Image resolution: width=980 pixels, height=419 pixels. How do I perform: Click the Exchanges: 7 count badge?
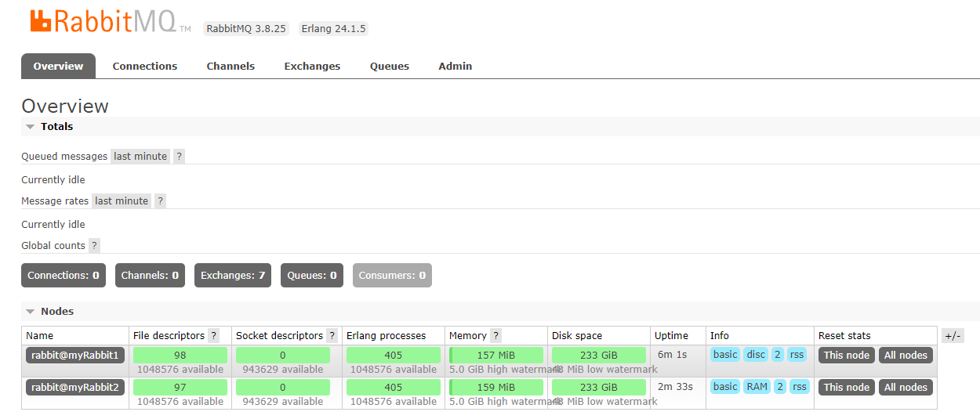point(233,276)
